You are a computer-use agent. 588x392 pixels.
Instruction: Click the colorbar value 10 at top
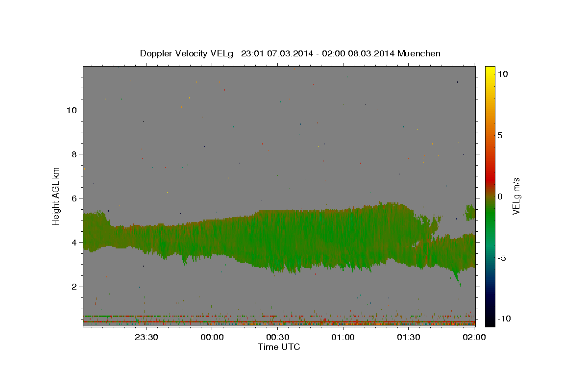pos(502,74)
